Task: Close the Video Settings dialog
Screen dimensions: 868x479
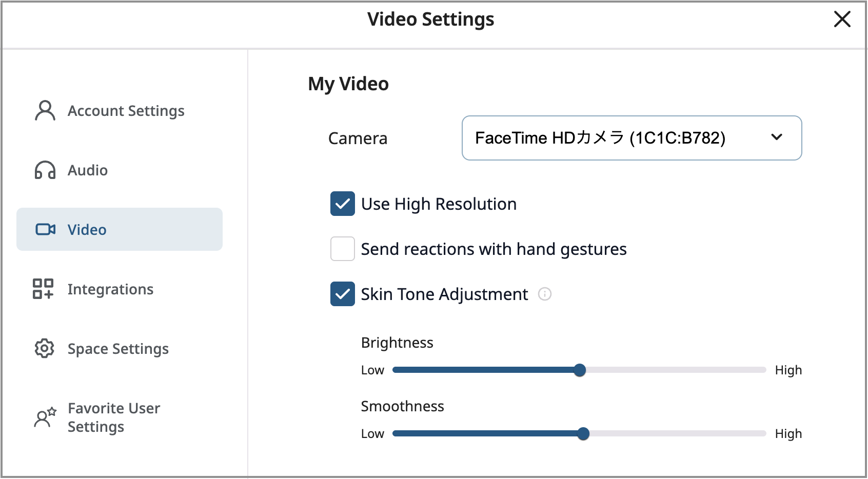Action: [842, 19]
